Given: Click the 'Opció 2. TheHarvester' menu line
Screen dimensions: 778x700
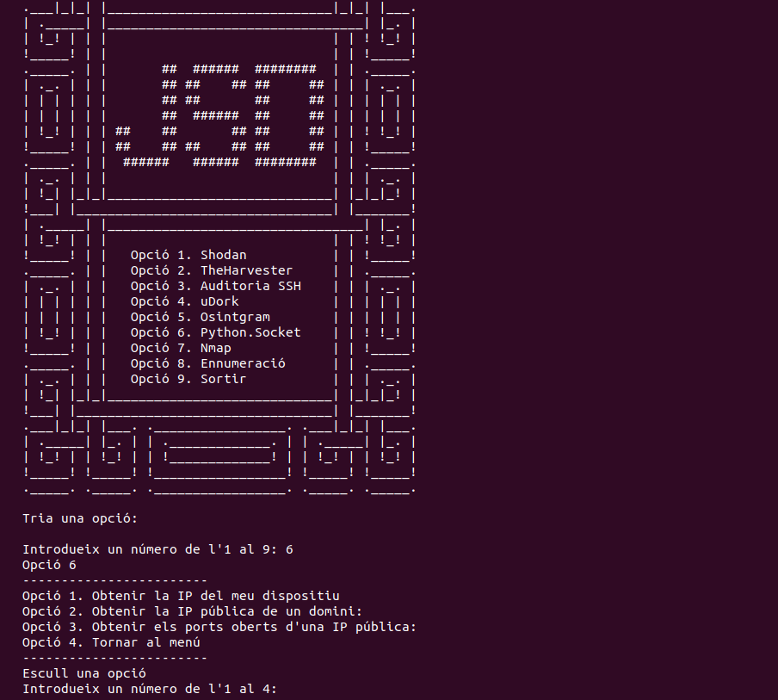Looking at the screenshot, I should pos(212,270).
